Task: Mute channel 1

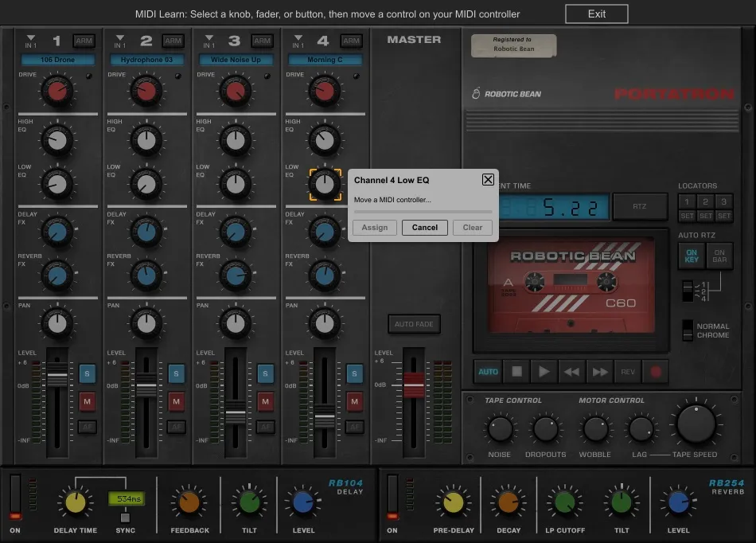Action: click(x=88, y=401)
